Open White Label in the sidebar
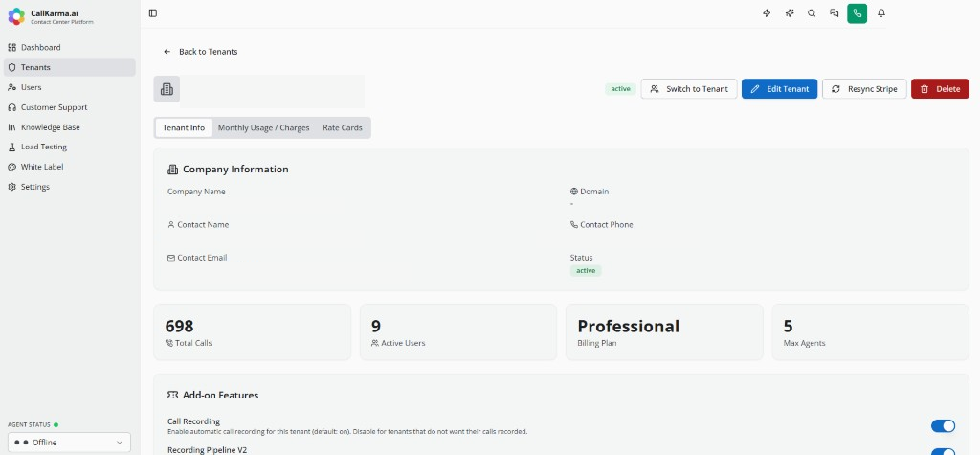Image resolution: width=980 pixels, height=455 pixels. click(69, 167)
